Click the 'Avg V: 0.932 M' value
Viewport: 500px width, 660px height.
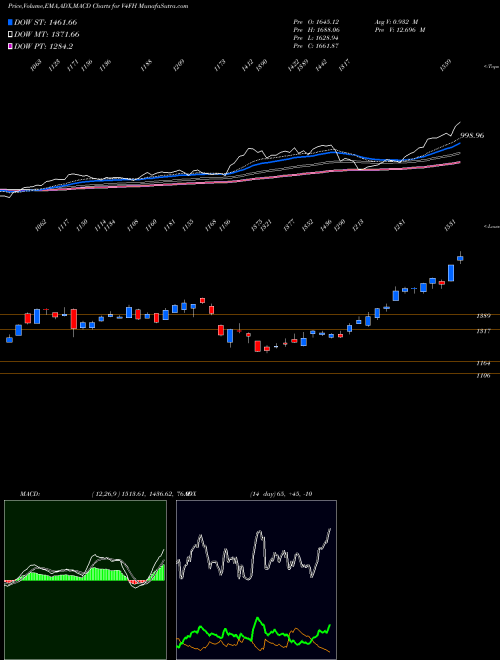396,22
